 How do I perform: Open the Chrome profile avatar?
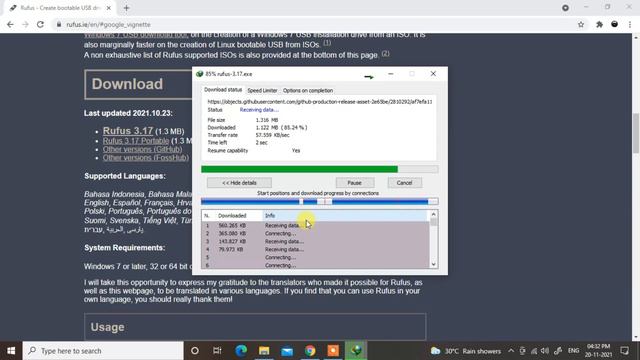614,24
